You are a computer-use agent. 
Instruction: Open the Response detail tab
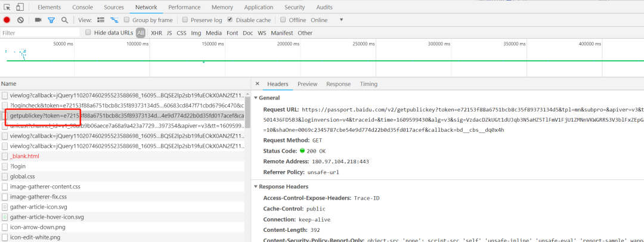(339, 84)
